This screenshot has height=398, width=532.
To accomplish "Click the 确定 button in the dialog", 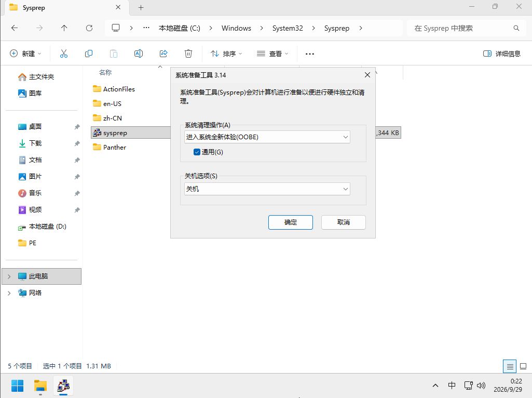I will click(x=291, y=222).
